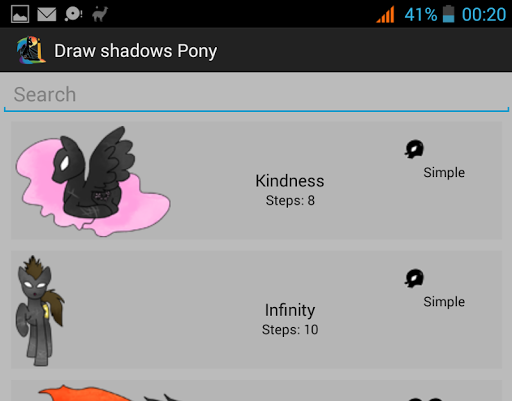
Task: Tap the Steps: 8 text
Action: pos(290,201)
